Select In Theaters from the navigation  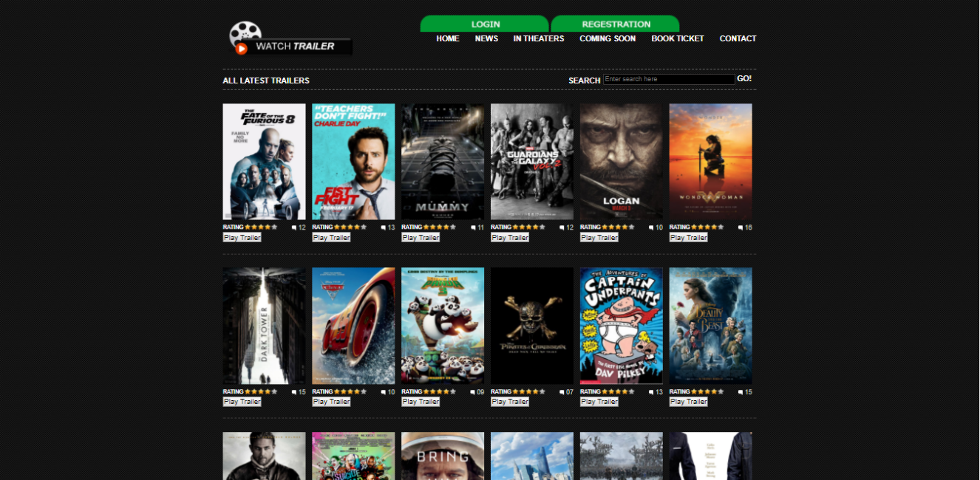(x=539, y=38)
